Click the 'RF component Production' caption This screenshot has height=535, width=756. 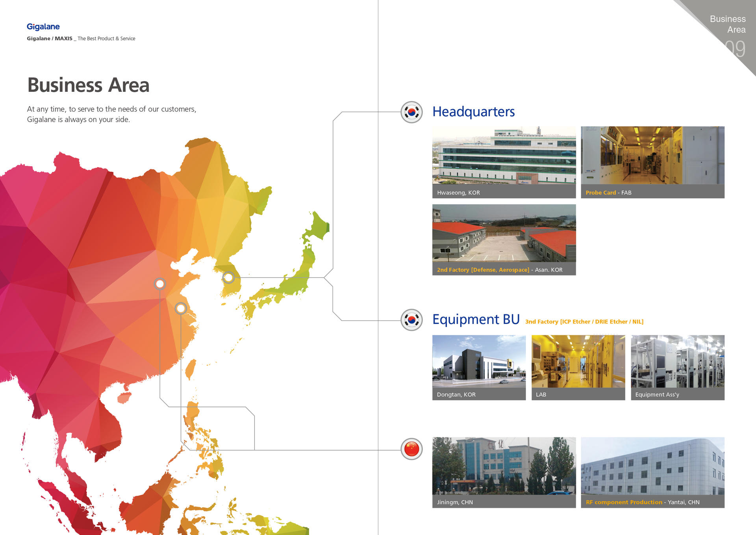pyautogui.click(x=624, y=502)
